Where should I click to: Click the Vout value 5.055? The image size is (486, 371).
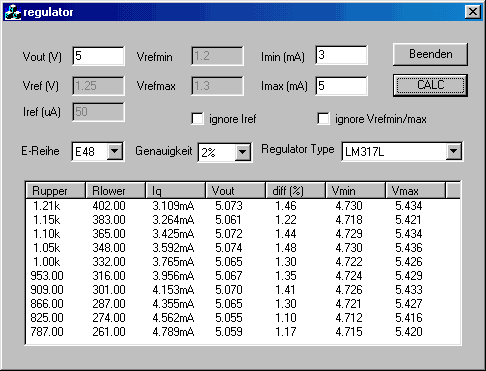[229, 318]
